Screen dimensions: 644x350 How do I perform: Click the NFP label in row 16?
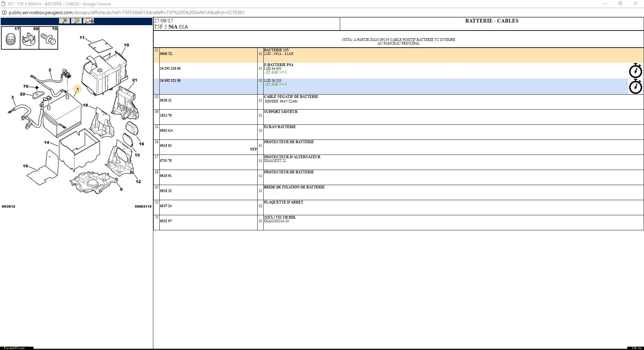point(253,149)
